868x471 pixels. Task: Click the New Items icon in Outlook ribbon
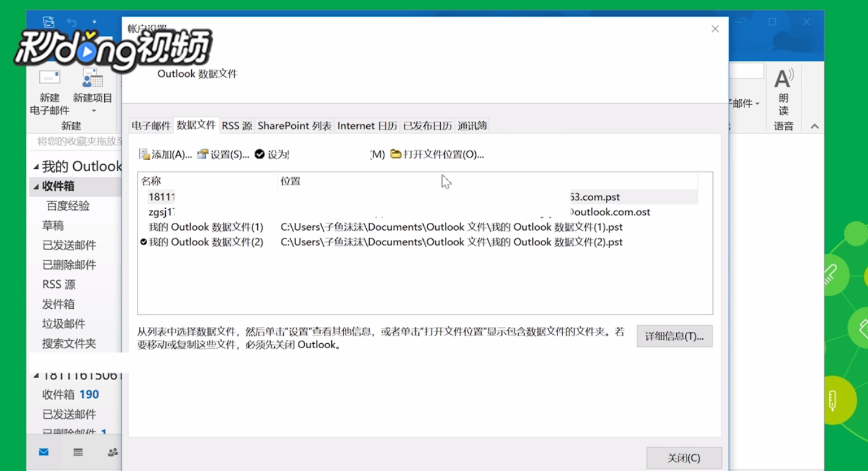(x=93, y=77)
